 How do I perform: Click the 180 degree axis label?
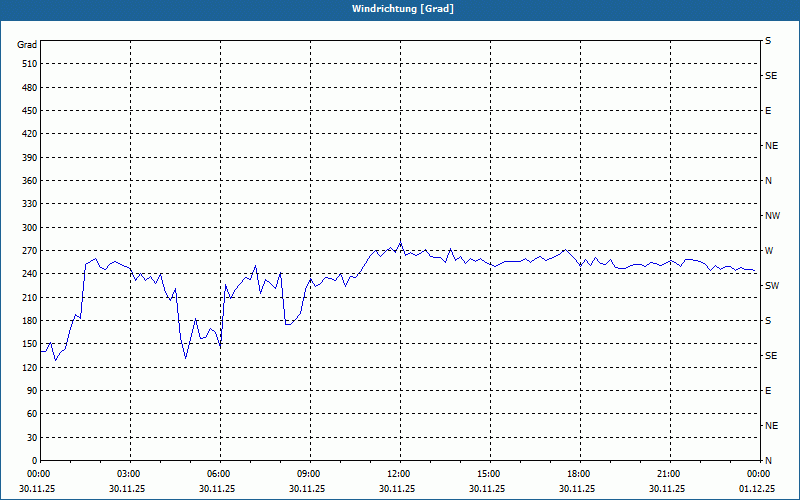[x=30, y=321]
